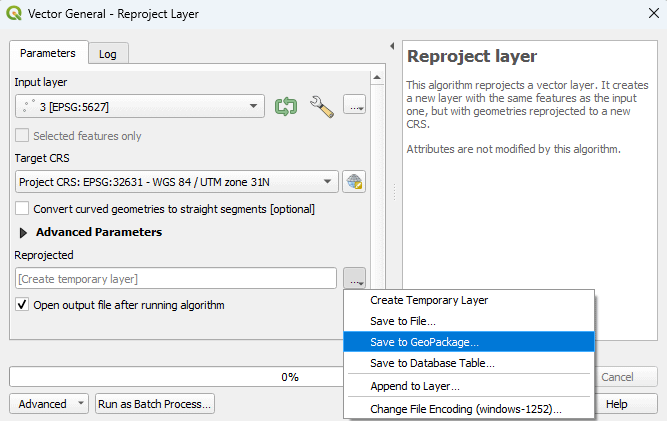Click the browse button beside Input layer
The height and width of the screenshot is (421, 667).
(354, 106)
